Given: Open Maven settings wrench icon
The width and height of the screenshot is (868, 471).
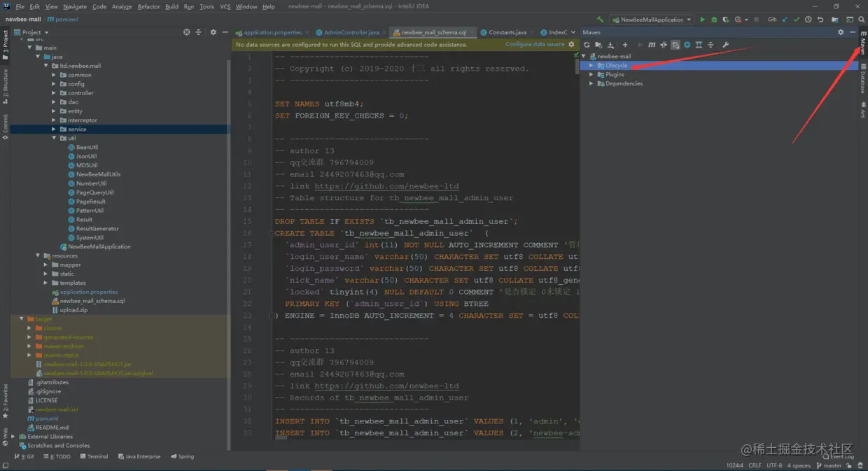Looking at the screenshot, I should click(x=725, y=45).
